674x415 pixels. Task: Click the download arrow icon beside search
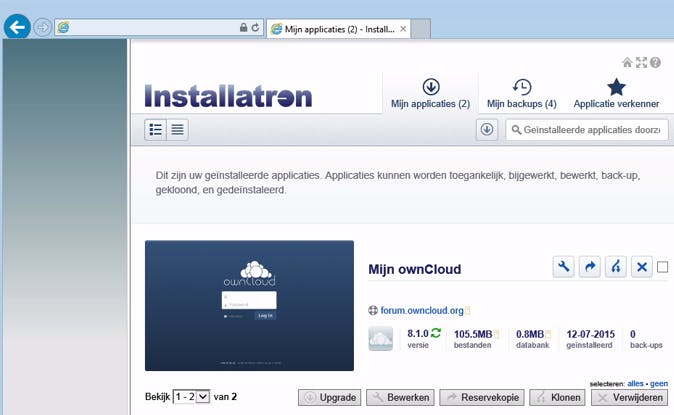click(x=487, y=129)
